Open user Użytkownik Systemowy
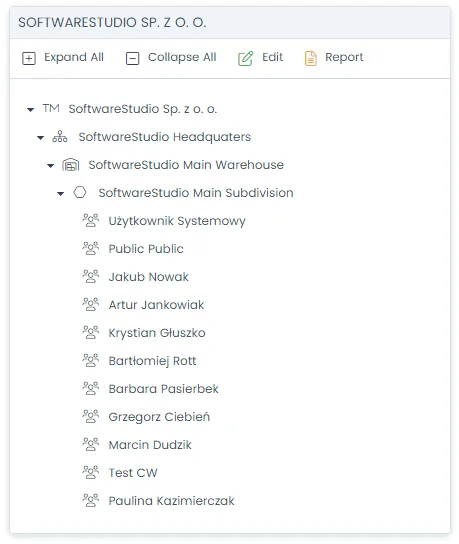 point(177,221)
